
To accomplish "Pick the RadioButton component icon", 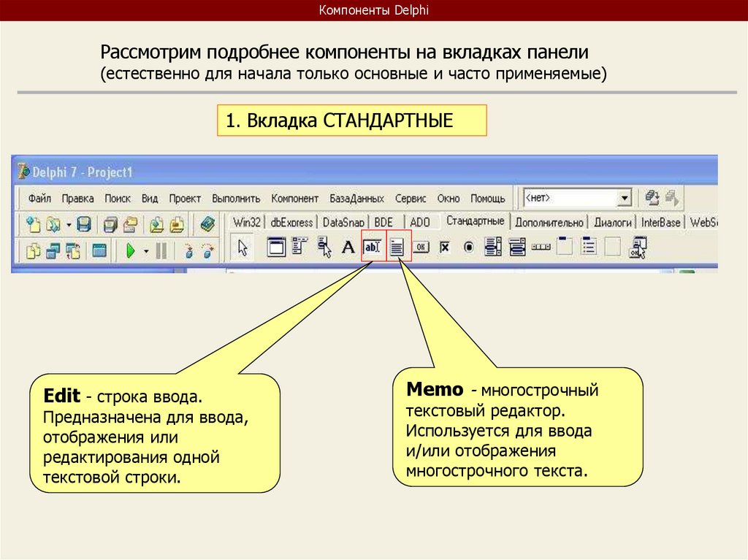I will pyautogui.click(x=469, y=247).
